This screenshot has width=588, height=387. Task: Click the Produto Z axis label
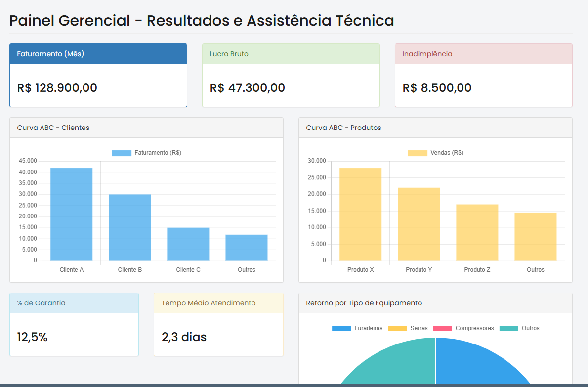pos(477,270)
